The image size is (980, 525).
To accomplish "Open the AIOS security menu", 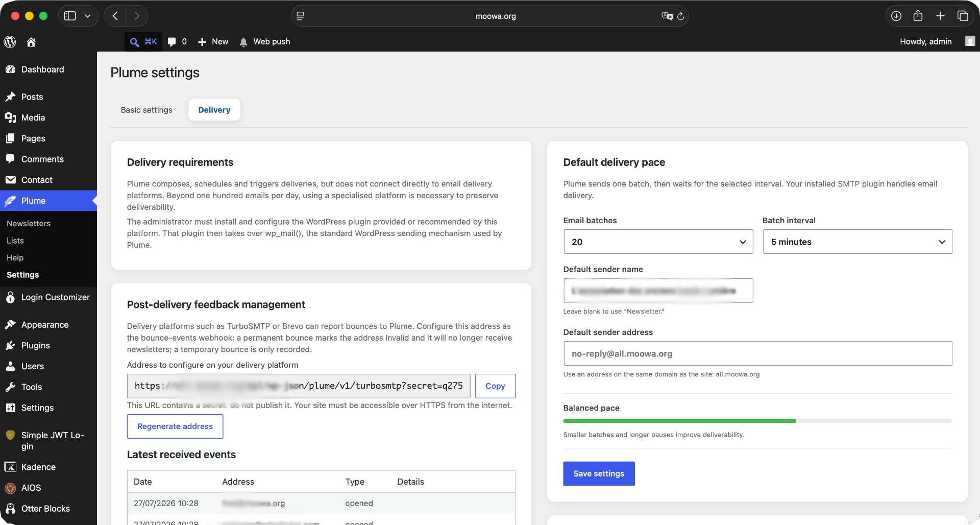I will tap(48, 488).
